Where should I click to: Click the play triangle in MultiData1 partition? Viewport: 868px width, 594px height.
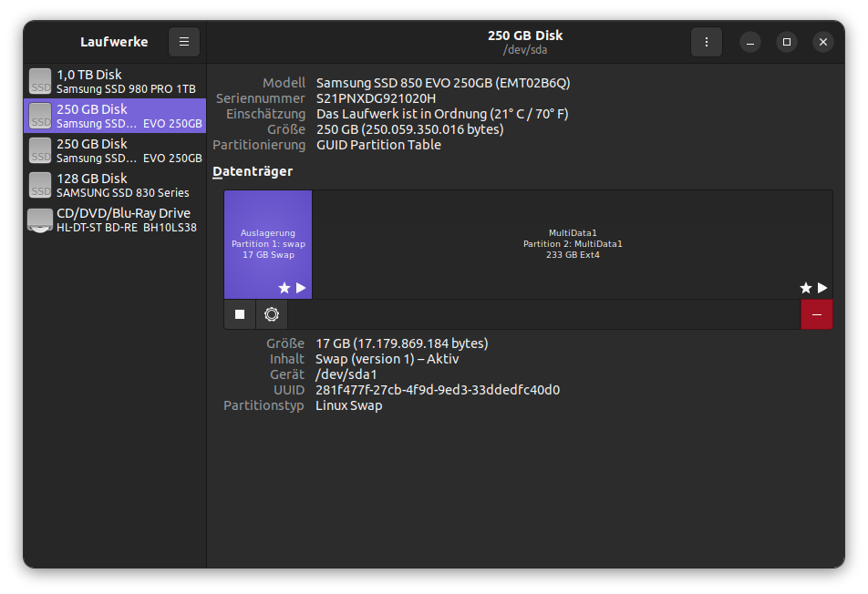(822, 288)
